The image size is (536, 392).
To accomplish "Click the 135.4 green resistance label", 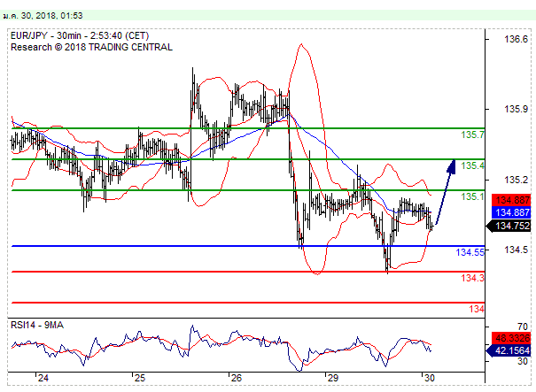I will click(x=472, y=165).
